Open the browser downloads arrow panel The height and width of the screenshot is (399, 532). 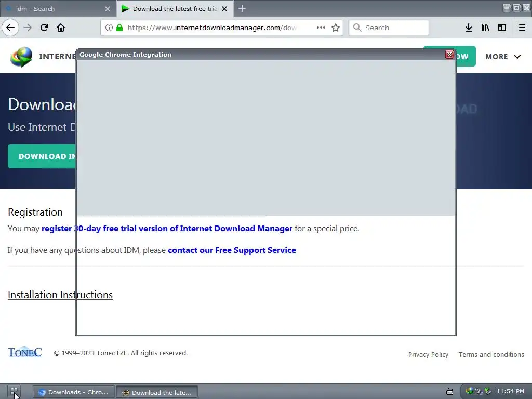[469, 28]
